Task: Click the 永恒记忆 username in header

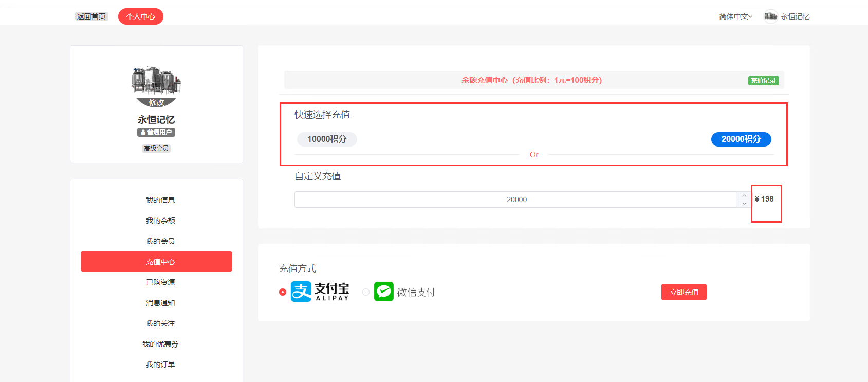Action: [x=795, y=16]
